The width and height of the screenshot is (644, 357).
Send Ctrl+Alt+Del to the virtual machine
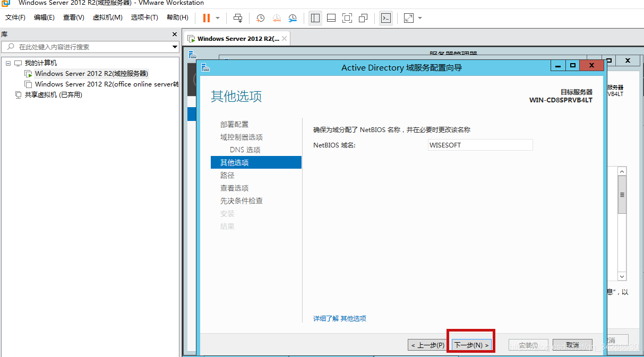pos(238,18)
